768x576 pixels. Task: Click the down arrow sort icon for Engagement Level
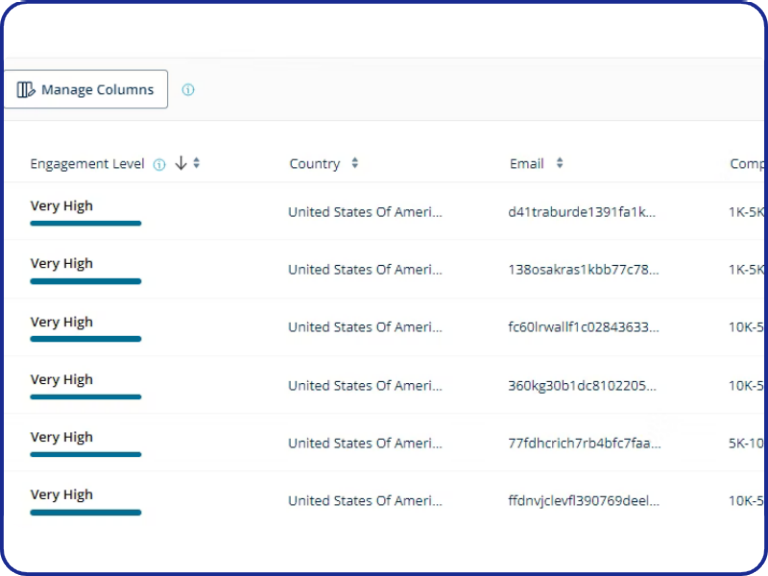[181, 163]
